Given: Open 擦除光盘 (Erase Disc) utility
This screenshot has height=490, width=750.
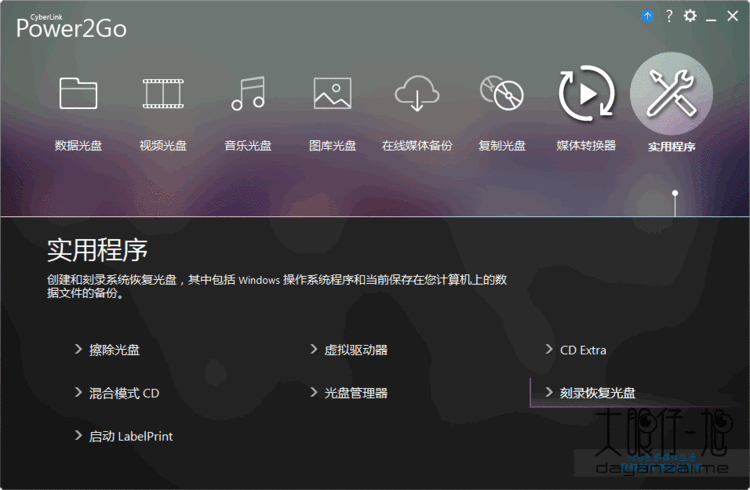Looking at the screenshot, I should click(x=114, y=350).
